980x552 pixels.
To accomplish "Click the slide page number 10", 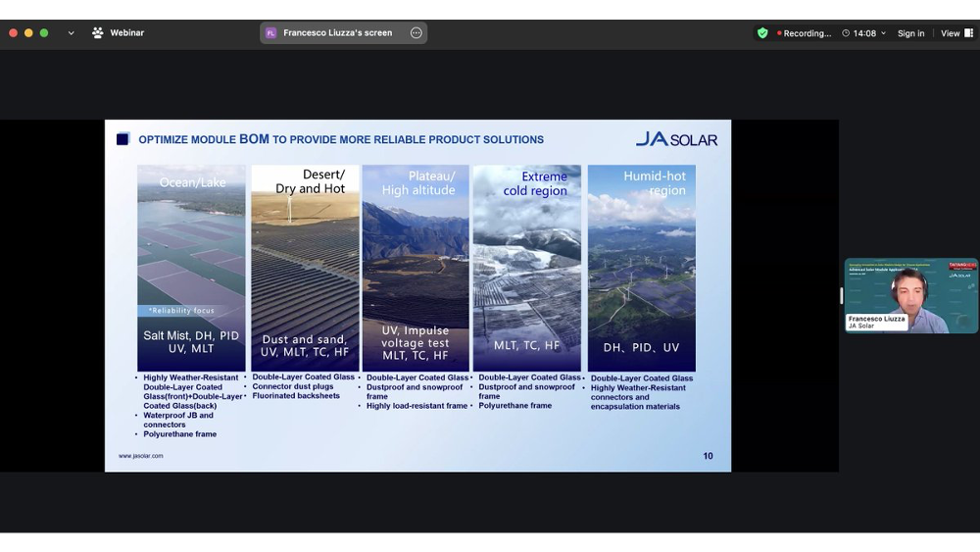I will click(708, 456).
